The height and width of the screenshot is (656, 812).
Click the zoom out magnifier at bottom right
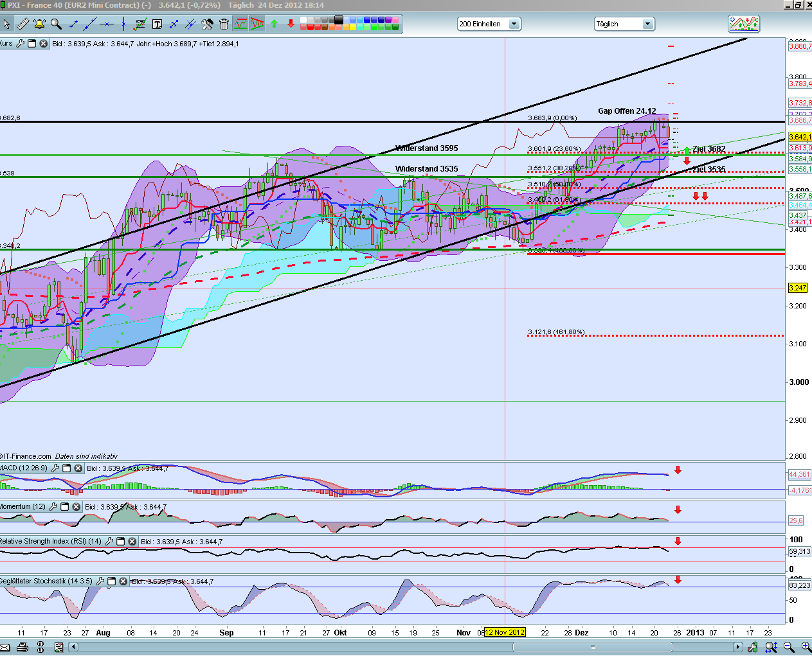point(789,647)
